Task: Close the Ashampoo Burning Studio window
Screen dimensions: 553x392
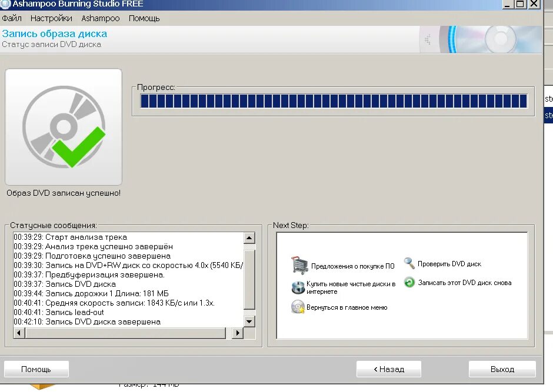Action: [534, 4]
